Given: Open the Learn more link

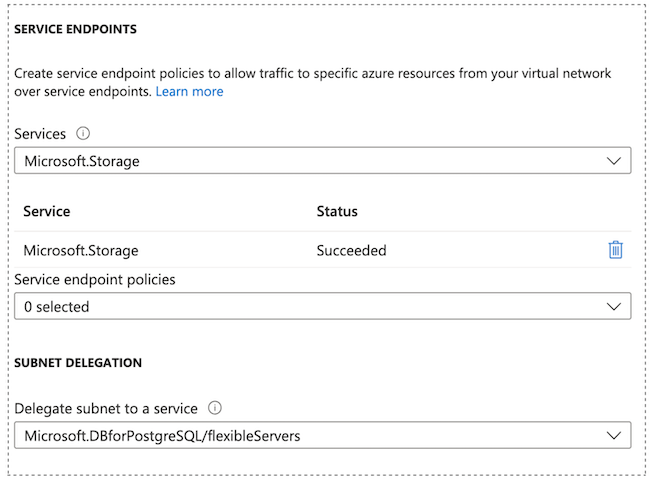Looking at the screenshot, I should 189,91.
